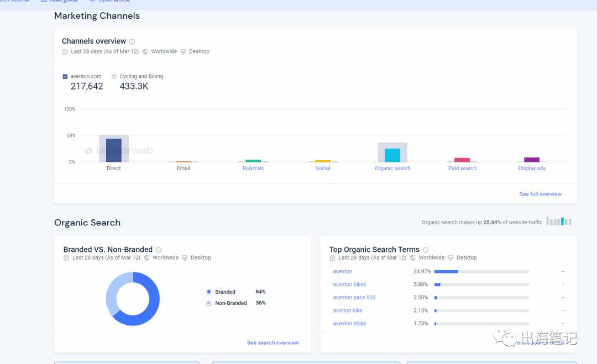
Task: Open the 'aventon' search term
Action: (x=343, y=271)
